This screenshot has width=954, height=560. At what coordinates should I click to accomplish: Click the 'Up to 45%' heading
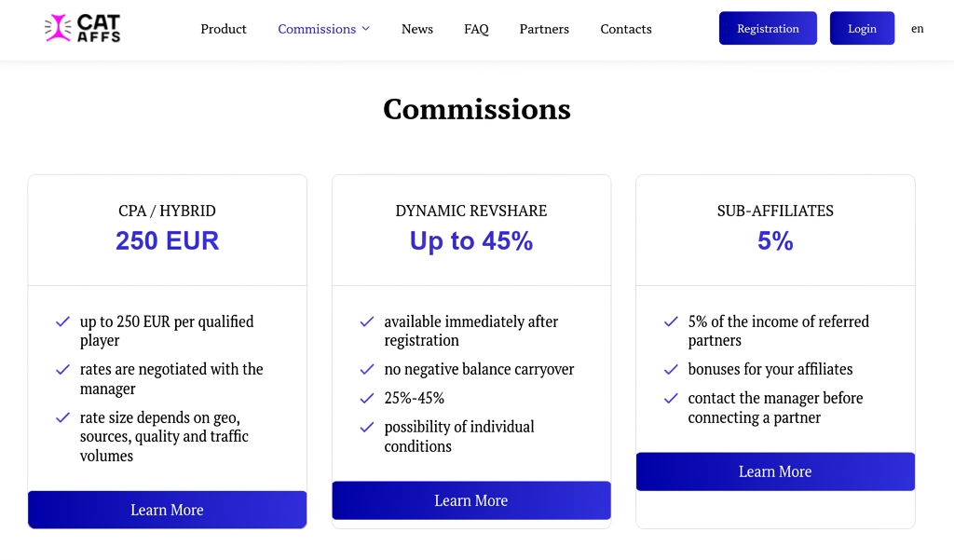click(x=471, y=240)
